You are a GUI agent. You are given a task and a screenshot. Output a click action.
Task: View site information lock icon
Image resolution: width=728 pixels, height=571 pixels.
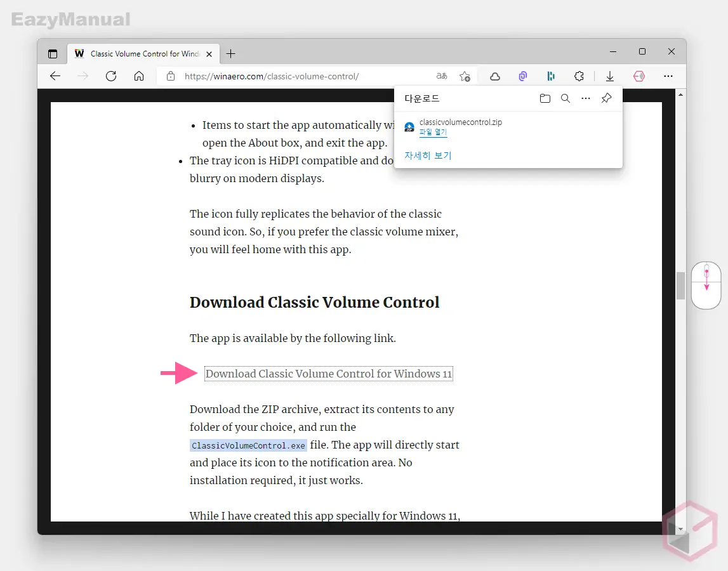pyautogui.click(x=170, y=76)
